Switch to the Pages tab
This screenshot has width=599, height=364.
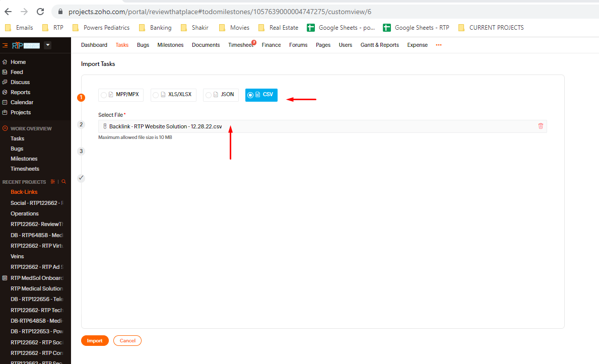click(323, 45)
